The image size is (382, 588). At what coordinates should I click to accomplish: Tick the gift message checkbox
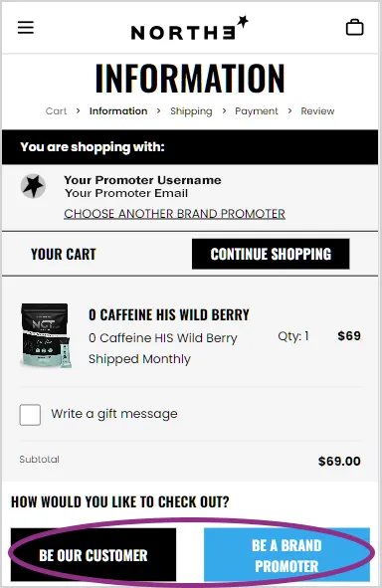[30, 415]
